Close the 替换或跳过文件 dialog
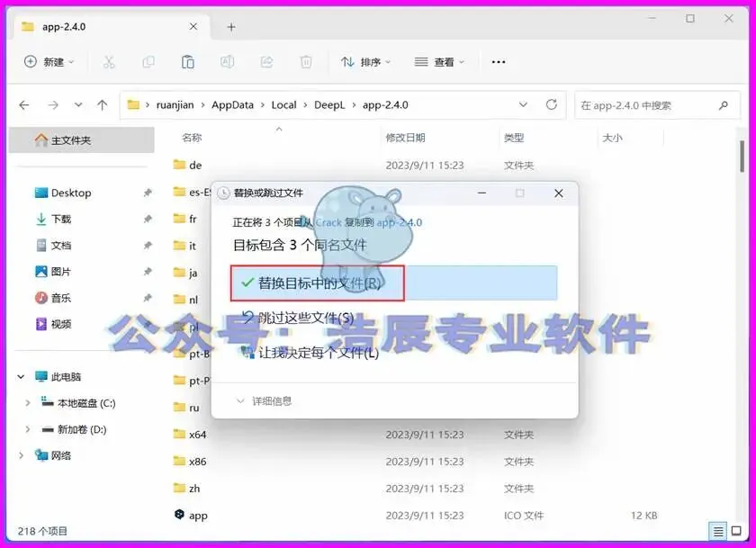The height and width of the screenshot is (548, 756). pos(559,193)
